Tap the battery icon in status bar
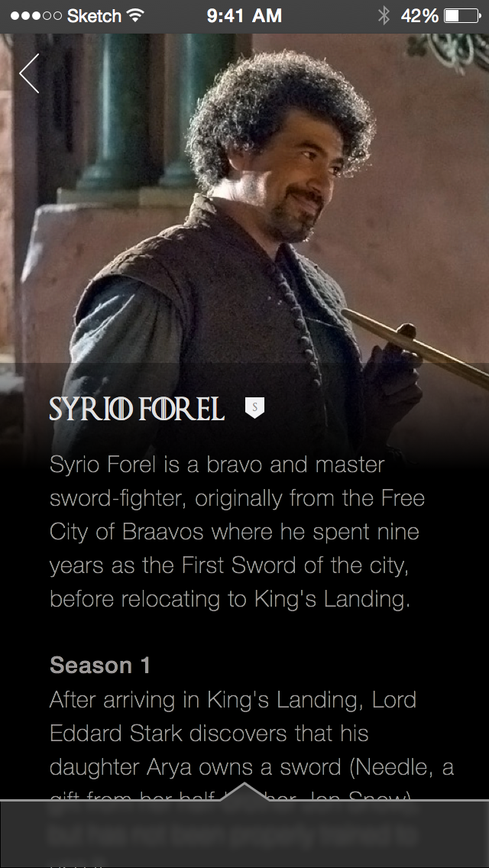489x868 pixels. click(461, 15)
